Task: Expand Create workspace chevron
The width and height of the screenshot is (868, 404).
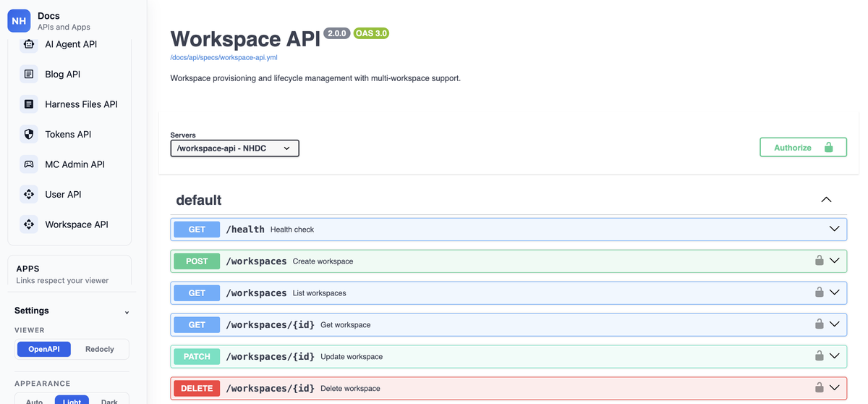Action: [834, 261]
